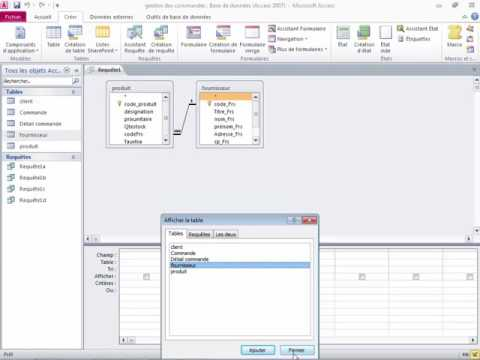The width and height of the screenshot is (480, 360).
Task: Click the Formulaire icon
Action: (x=193, y=37)
